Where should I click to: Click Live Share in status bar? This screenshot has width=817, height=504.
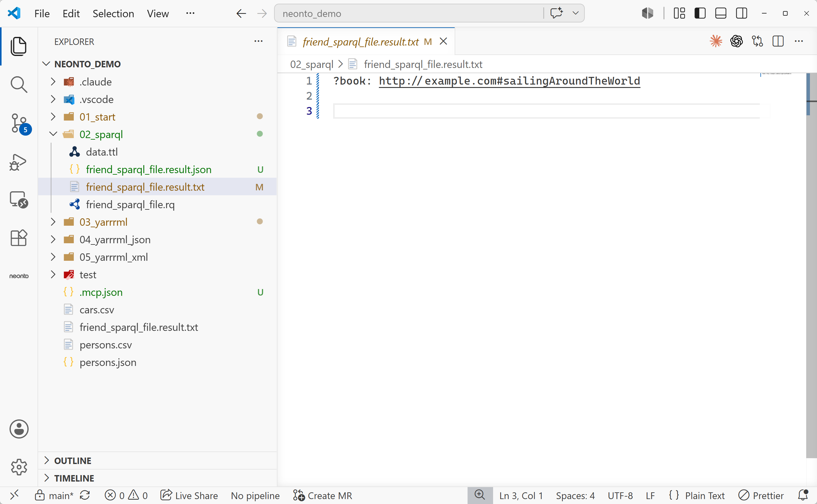pyautogui.click(x=189, y=495)
